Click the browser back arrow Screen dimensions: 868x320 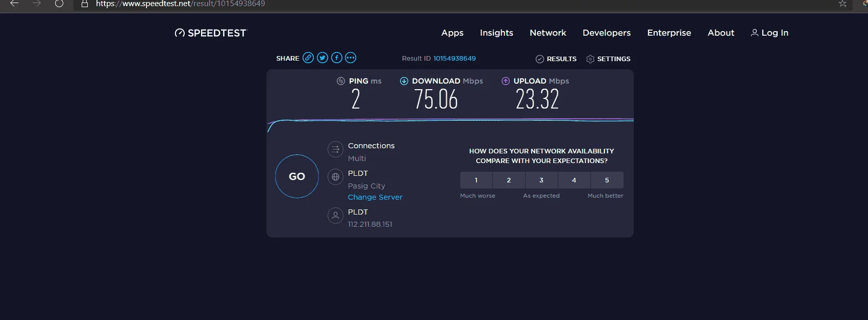[x=14, y=4]
